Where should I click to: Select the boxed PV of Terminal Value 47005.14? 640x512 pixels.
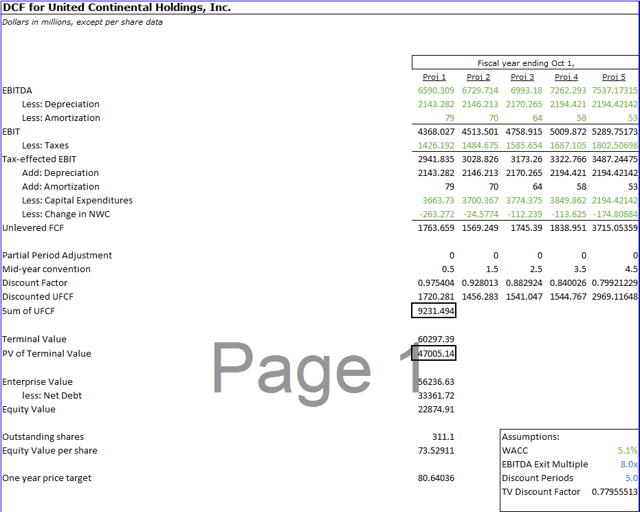pyautogui.click(x=433, y=354)
